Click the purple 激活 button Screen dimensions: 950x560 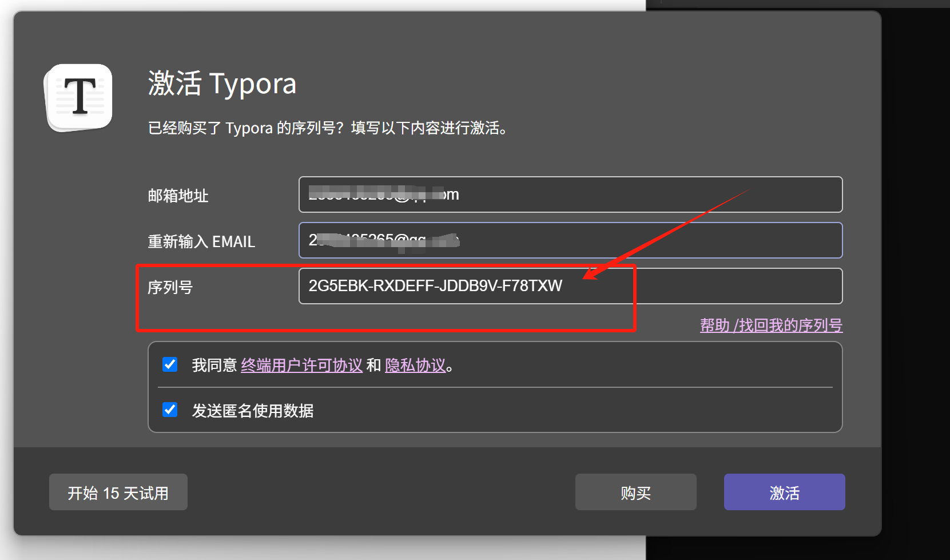[x=785, y=492]
